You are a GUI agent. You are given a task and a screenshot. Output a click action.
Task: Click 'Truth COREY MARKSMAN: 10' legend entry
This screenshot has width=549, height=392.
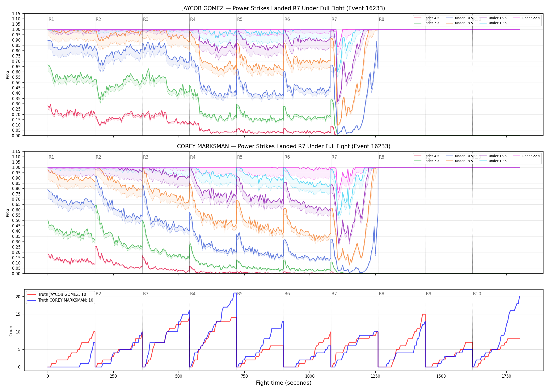(x=60, y=300)
